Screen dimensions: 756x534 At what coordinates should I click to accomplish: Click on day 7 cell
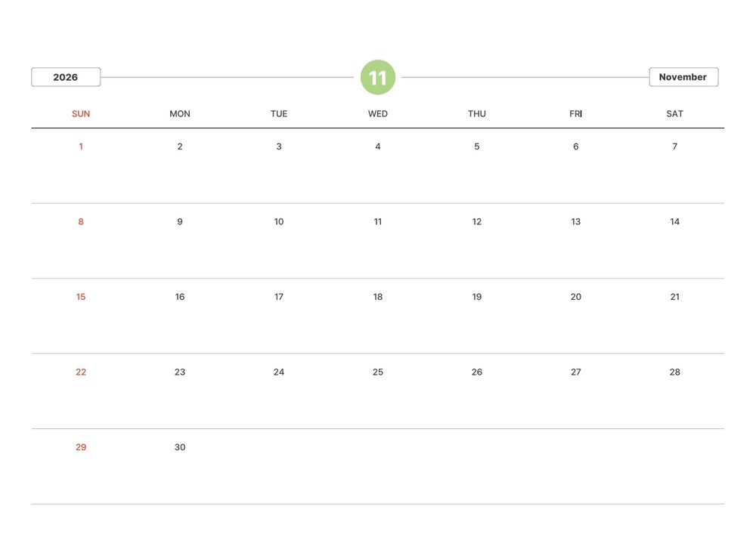(x=674, y=147)
